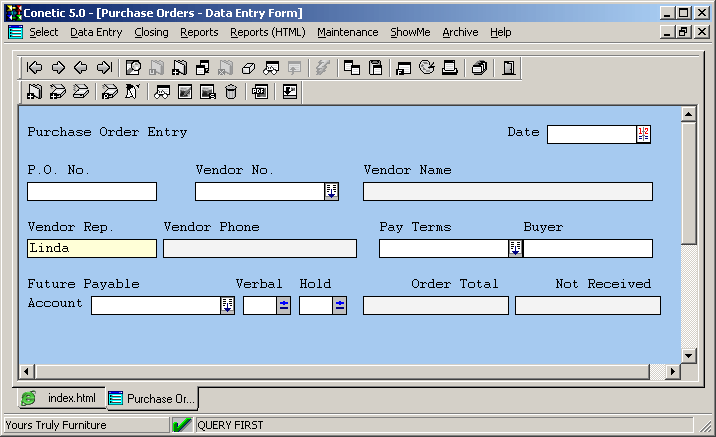Click the form's vertical scrollbar down arrow
The height and width of the screenshot is (437, 716).
coord(688,355)
